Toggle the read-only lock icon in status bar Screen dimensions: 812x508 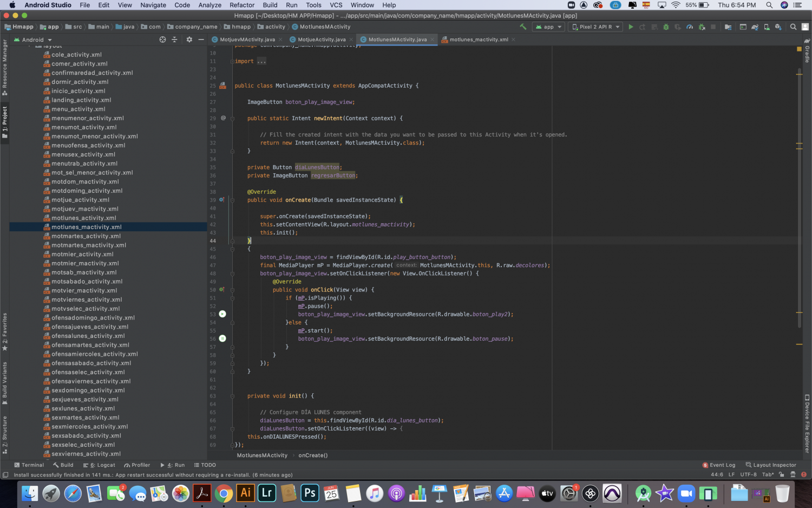pos(781,474)
